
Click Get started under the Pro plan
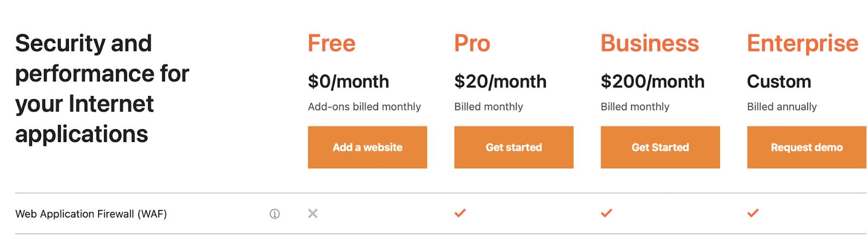[514, 148]
